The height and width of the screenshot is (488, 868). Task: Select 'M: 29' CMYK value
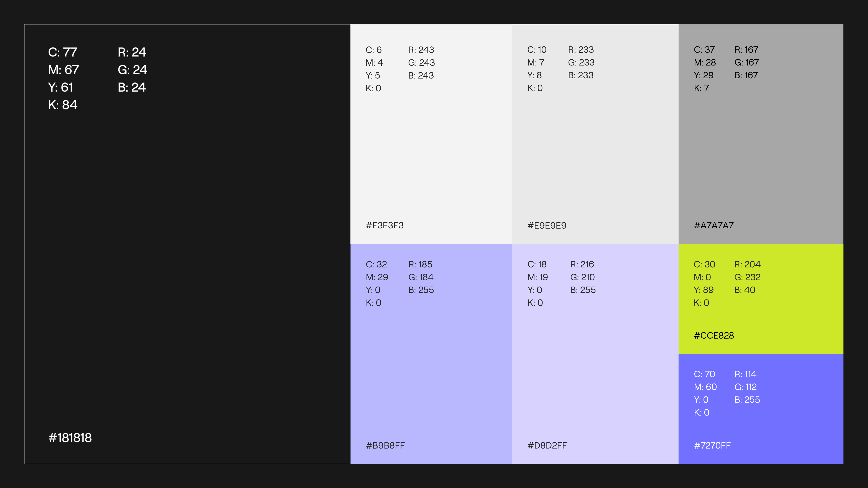point(377,277)
